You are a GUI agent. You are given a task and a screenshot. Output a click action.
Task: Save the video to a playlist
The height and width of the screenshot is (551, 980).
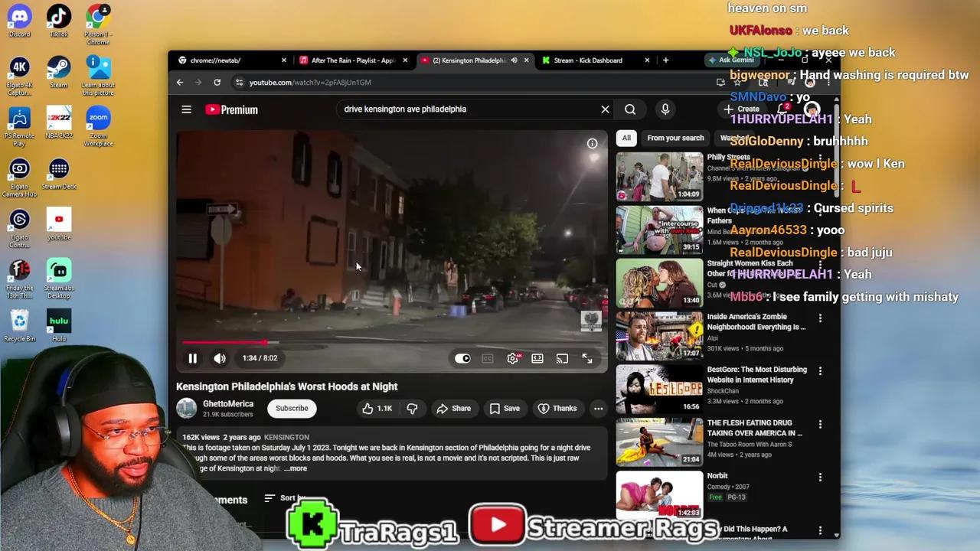click(x=505, y=409)
